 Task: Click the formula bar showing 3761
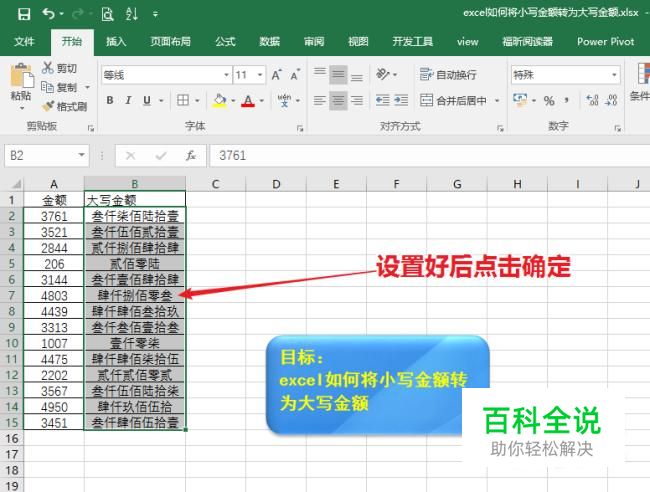(429, 156)
